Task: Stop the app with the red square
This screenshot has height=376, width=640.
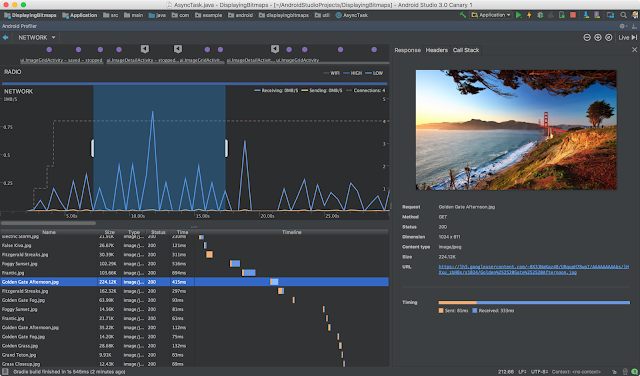Action: [x=573, y=15]
